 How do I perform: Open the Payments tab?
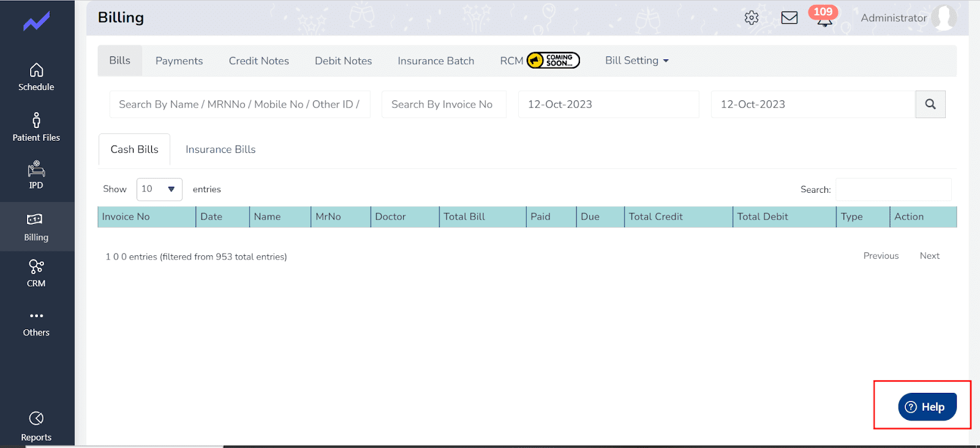[179, 61]
